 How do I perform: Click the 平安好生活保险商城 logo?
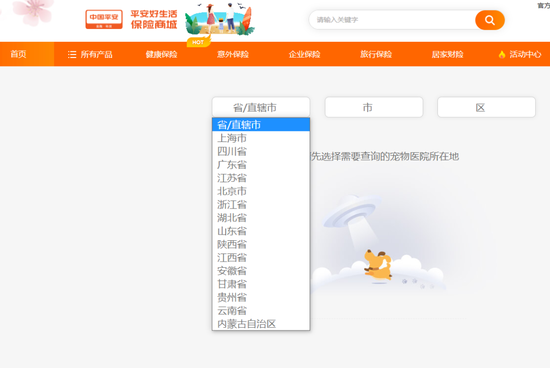[154, 19]
